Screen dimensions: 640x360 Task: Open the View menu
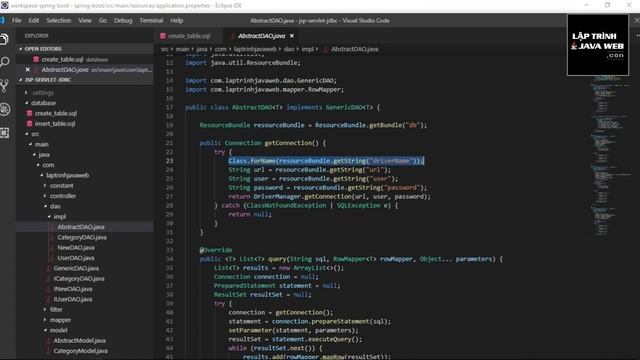click(x=85, y=20)
